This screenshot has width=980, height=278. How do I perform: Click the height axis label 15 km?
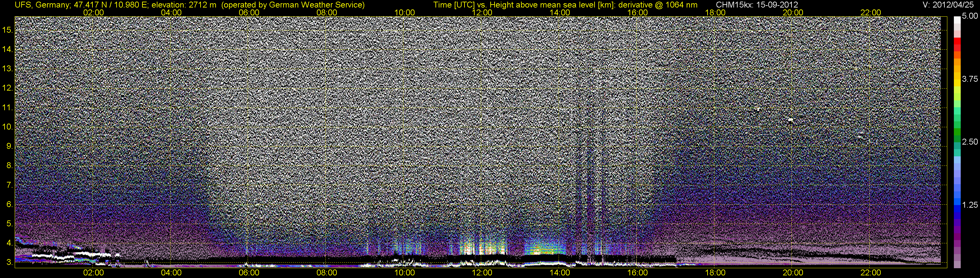click(x=7, y=30)
